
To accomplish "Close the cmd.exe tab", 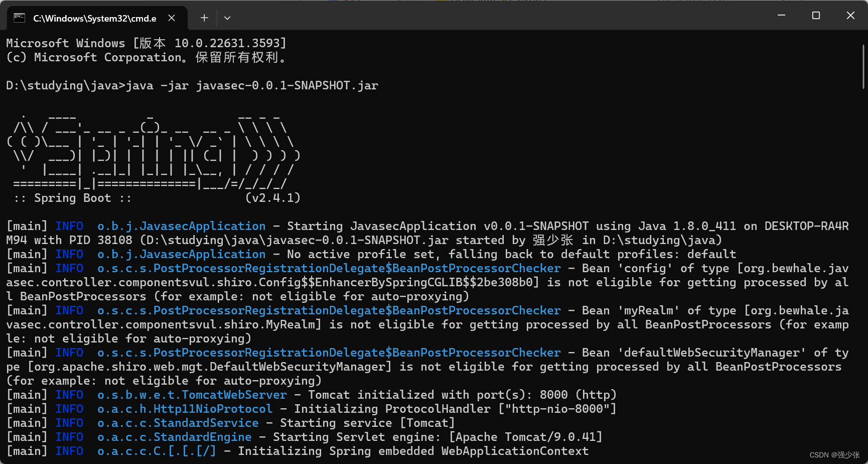I will click(172, 18).
